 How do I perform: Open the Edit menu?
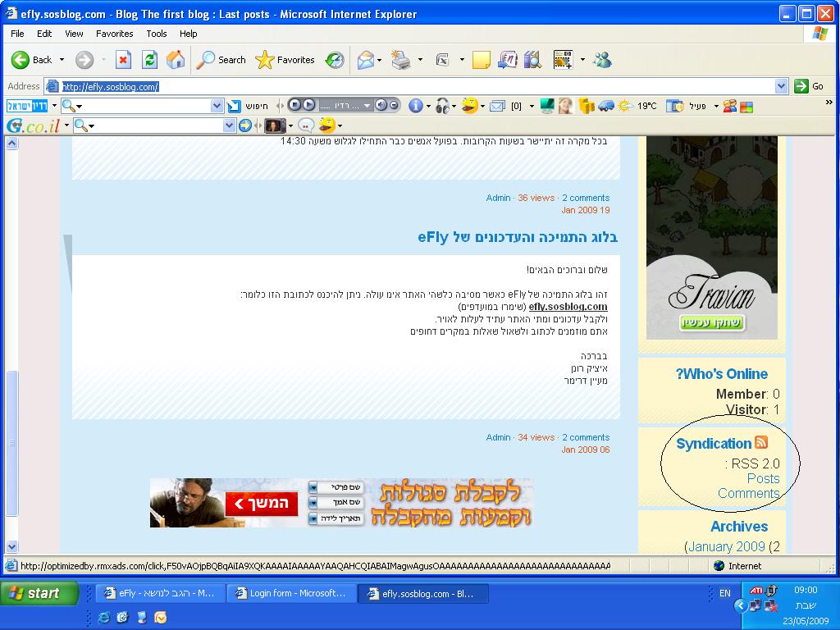pyautogui.click(x=44, y=33)
